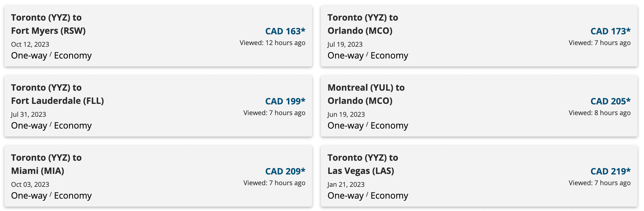Open Toronto to Orlando flight card
The width and height of the screenshot is (644, 211).
click(479, 36)
